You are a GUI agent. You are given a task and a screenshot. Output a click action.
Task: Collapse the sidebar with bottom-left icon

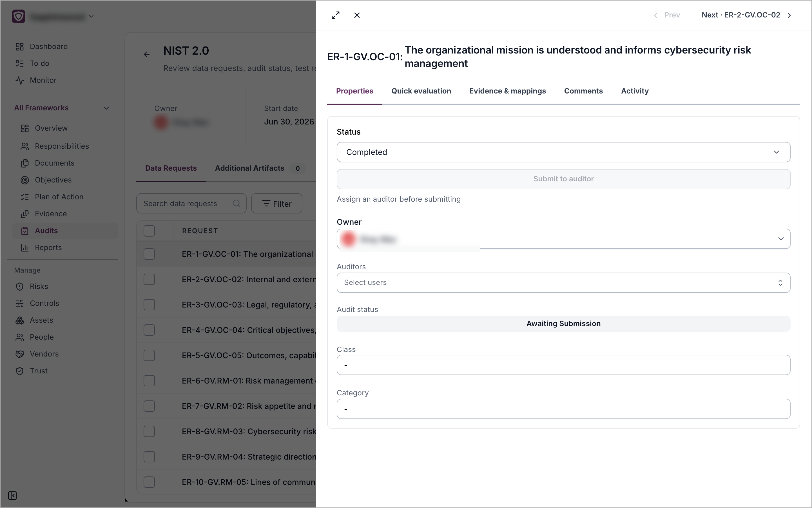[x=12, y=496]
